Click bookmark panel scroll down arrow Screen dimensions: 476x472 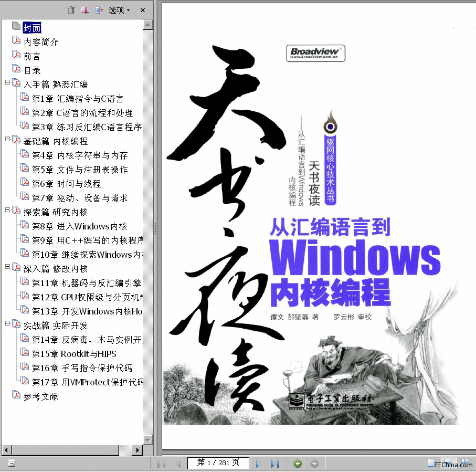coord(148,440)
